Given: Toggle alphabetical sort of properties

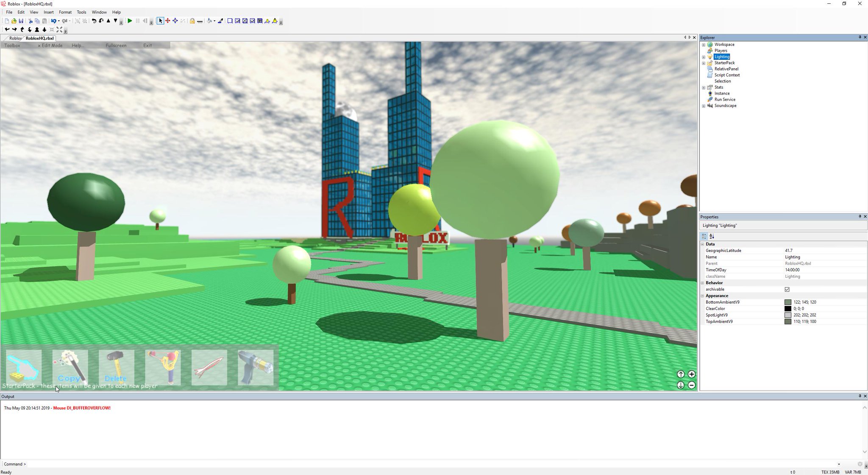Looking at the screenshot, I should click(712, 236).
